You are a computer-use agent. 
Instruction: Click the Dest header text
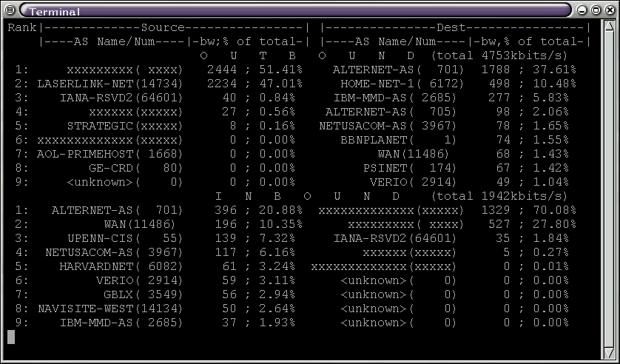(451, 27)
